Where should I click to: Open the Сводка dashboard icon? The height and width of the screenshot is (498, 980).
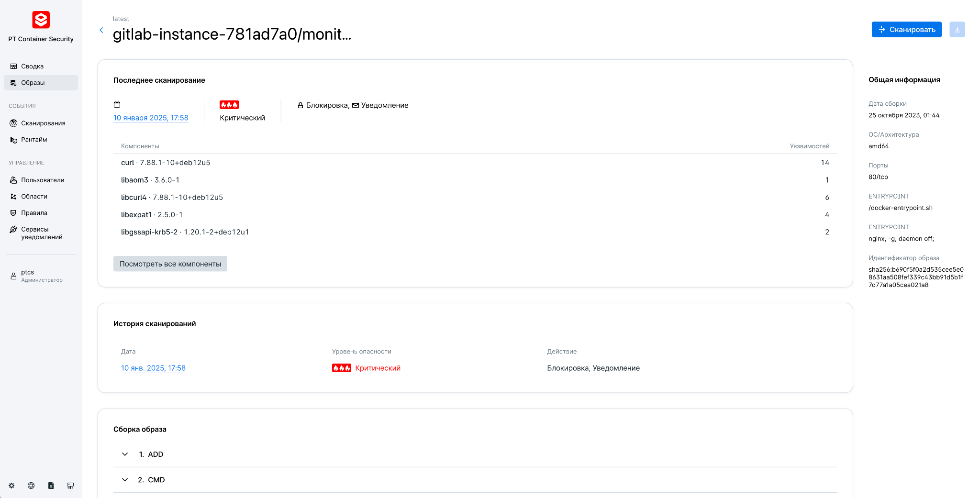(13, 66)
